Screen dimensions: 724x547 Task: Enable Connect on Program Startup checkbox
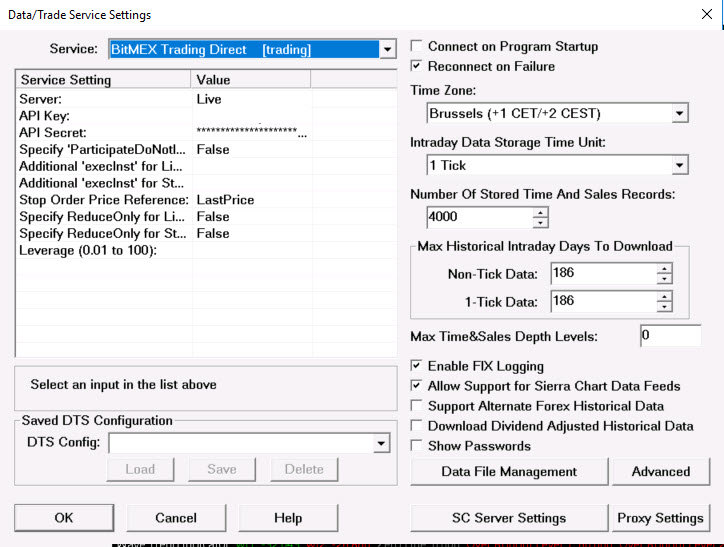[416, 46]
